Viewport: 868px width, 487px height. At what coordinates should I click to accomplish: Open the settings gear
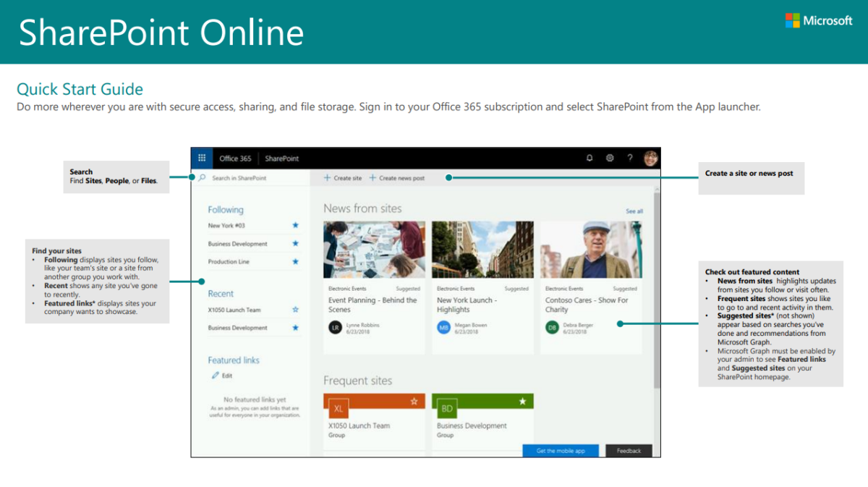(610, 158)
